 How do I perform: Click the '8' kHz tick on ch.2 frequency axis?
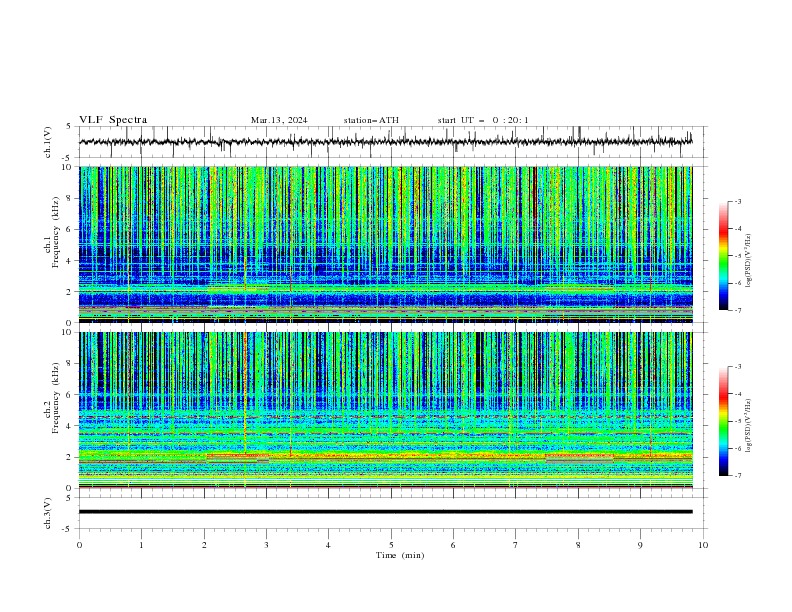click(70, 364)
